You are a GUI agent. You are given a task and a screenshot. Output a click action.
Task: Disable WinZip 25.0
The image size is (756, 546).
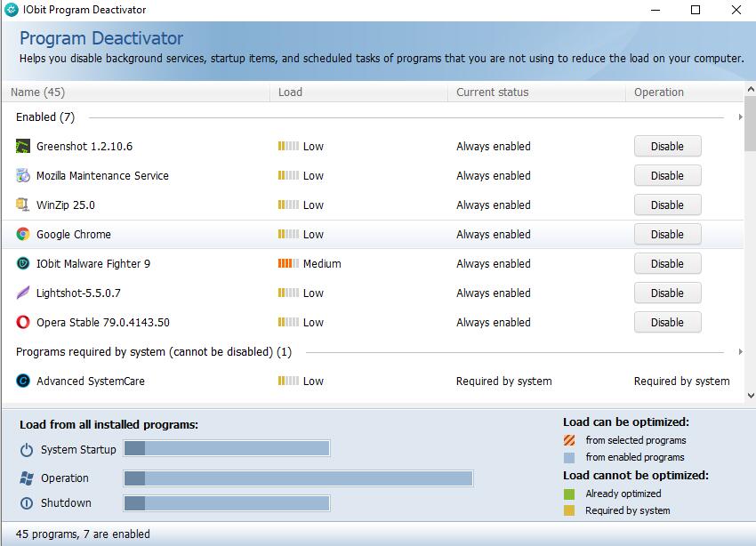tap(667, 205)
